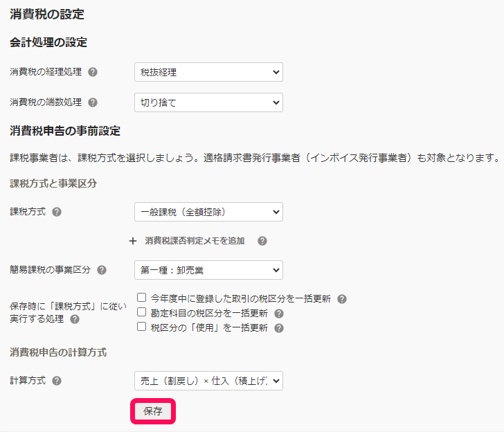Check 勘定科目の税区分を一括更新
This screenshot has height=432, width=504.
coord(141,312)
